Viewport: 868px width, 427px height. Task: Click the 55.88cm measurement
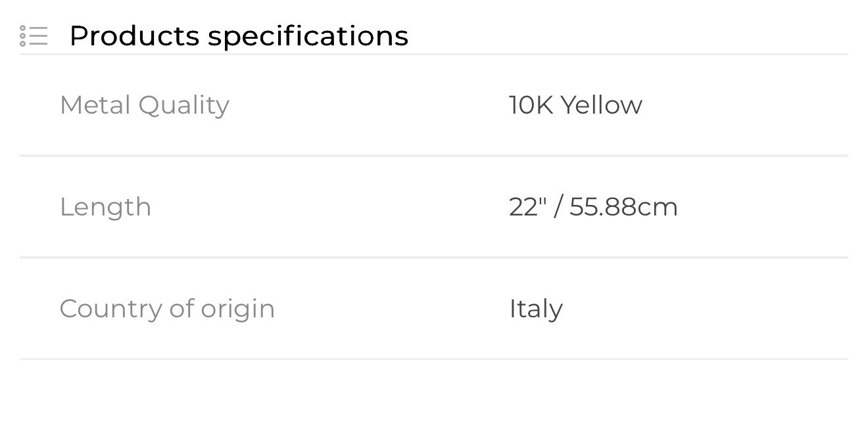coord(623,207)
